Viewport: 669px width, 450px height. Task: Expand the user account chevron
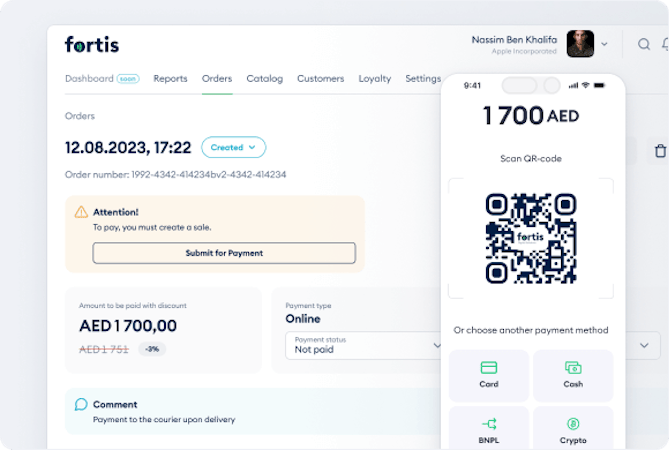[604, 44]
